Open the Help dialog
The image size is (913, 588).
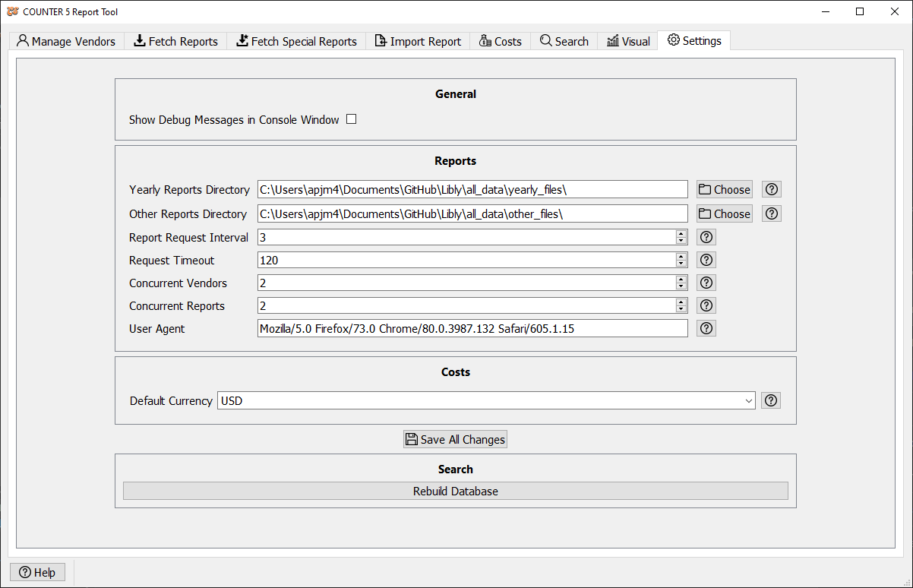coord(37,572)
